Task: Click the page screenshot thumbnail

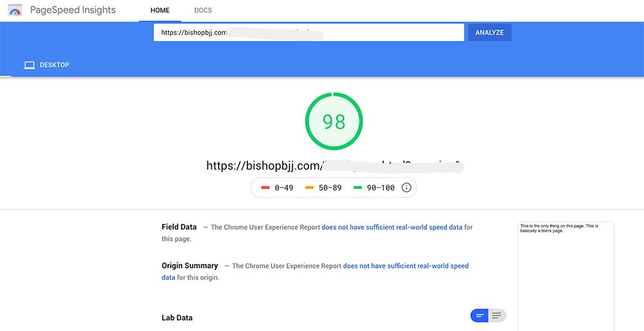Action: [566, 276]
